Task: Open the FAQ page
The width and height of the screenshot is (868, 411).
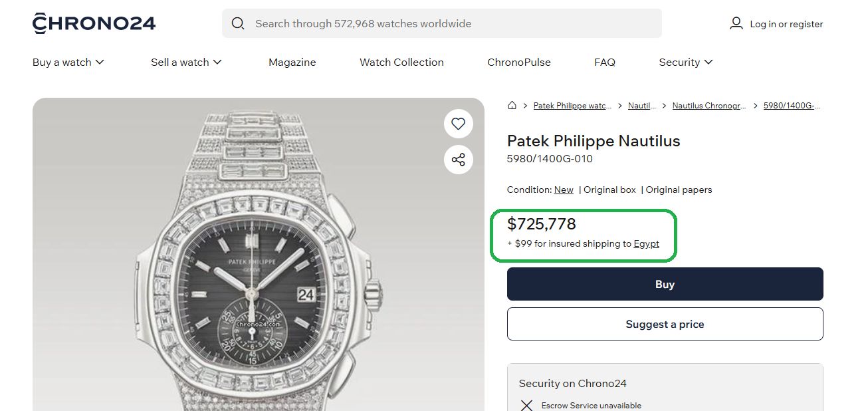Action: point(604,62)
